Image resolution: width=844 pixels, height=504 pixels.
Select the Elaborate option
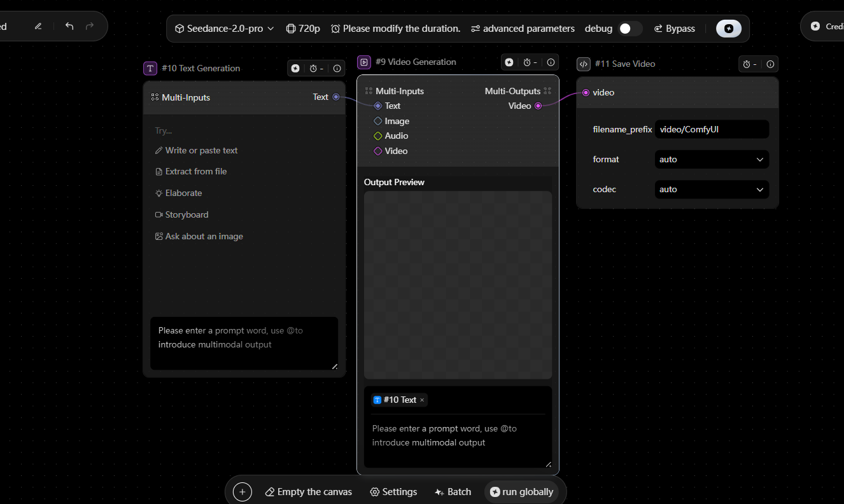pyautogui.click(x=178, y=193)
